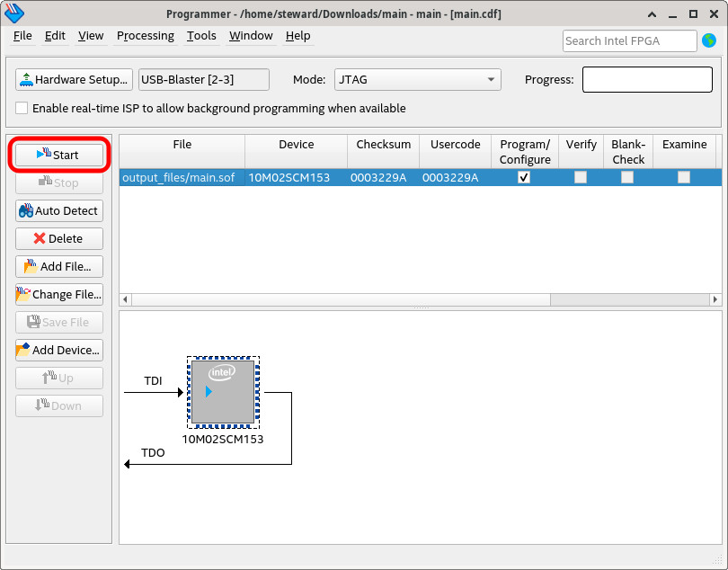Click the TDO label in chain diagram

tap(153, 453)
